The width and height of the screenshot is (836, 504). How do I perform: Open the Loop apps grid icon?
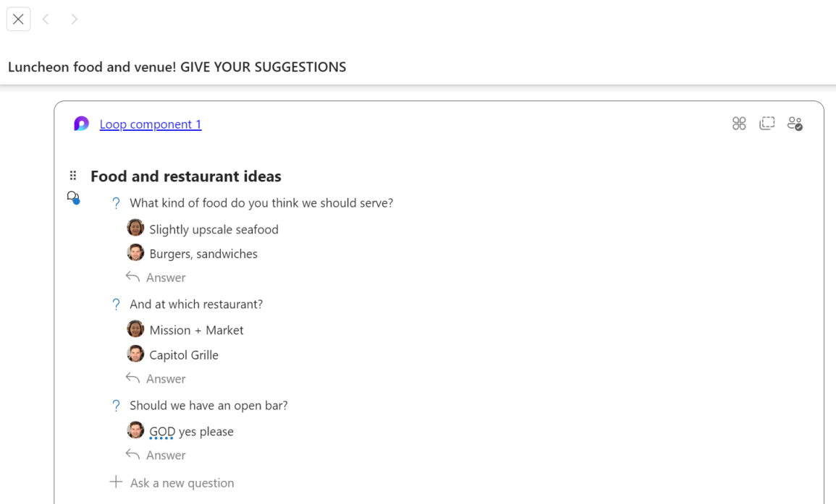[x=739, y=124]
